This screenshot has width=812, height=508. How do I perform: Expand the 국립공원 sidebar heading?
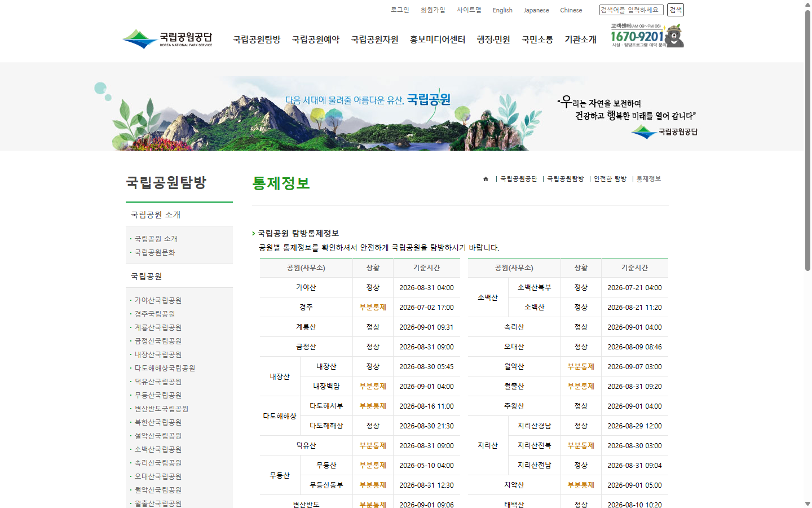pyautogui.click(x=179, y=276)
